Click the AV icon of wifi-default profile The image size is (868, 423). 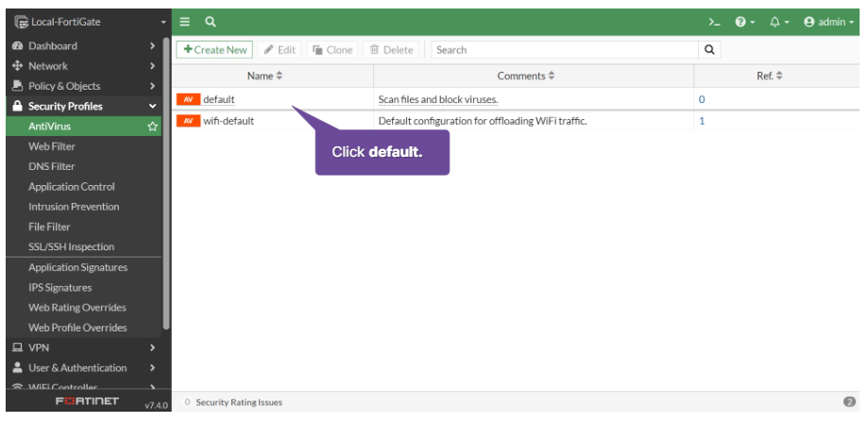[188, 121]
